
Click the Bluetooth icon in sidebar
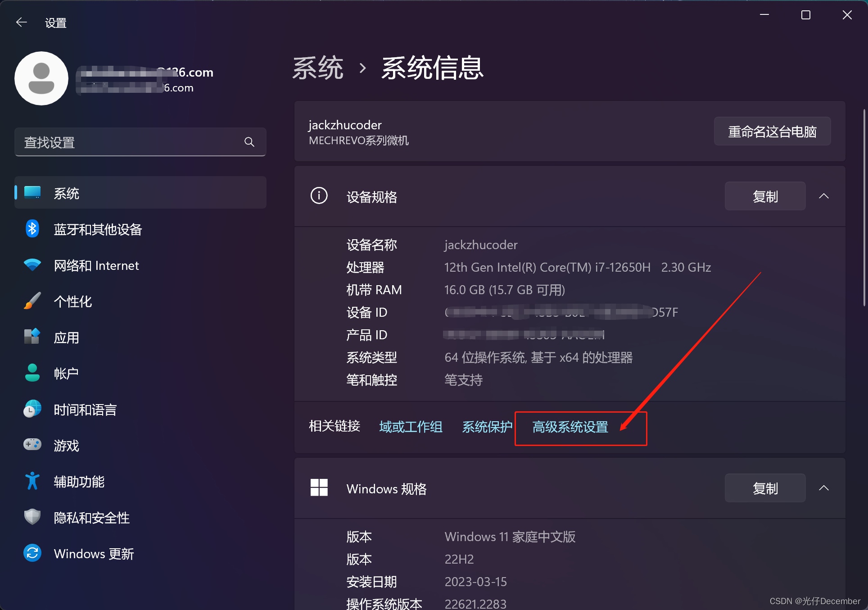pos(32,229)
